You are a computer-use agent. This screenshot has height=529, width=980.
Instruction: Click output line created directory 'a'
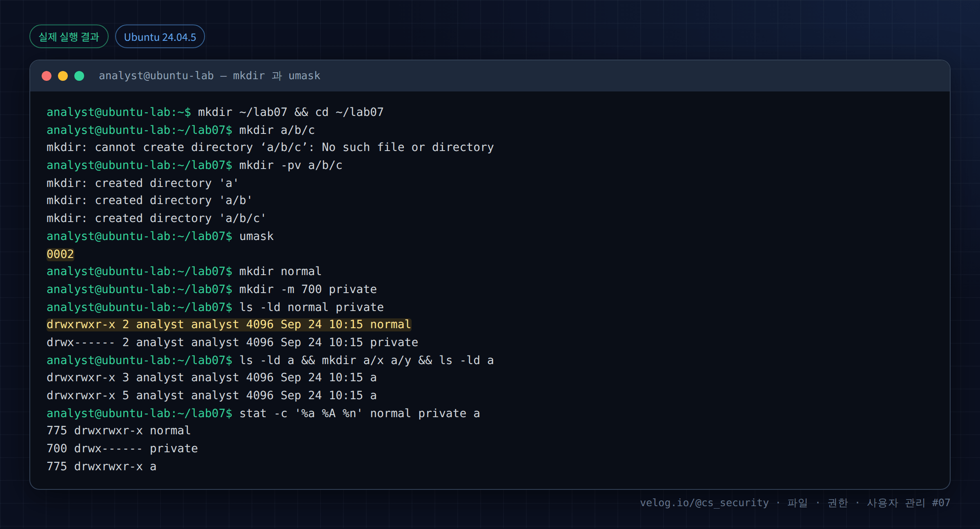tap(143, 183)
